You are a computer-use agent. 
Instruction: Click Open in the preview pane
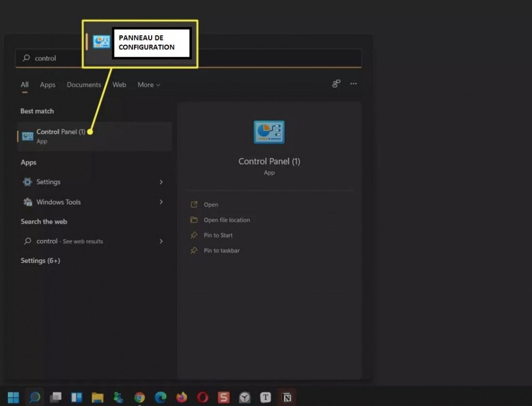click(211, 205)
